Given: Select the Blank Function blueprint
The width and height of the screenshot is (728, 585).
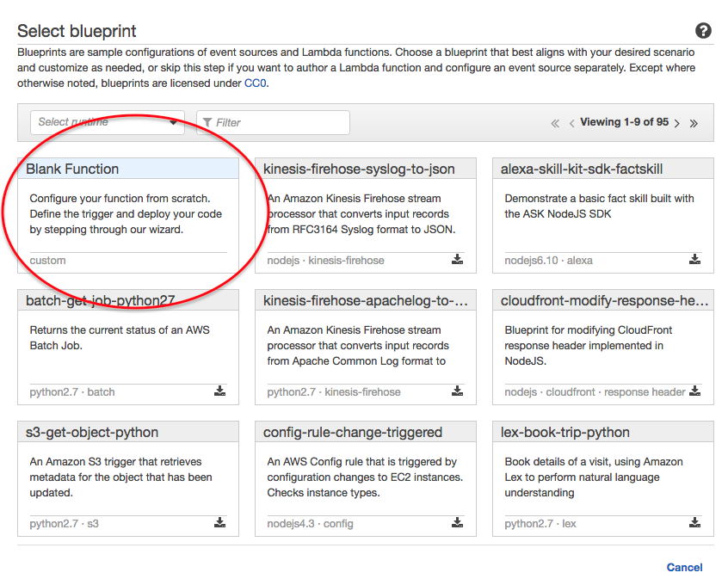Looking at the screenshot, I should (x=128, y=215).
